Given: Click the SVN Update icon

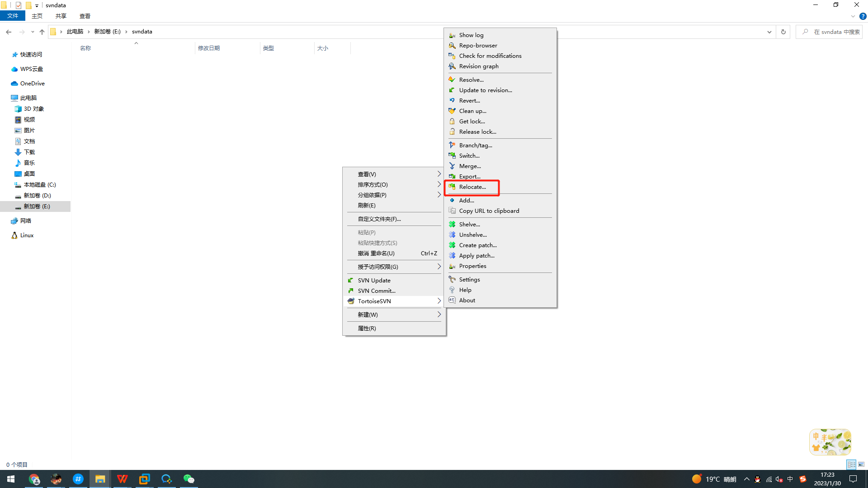Looking at the screenshot, I should click(x=351, y=281).
